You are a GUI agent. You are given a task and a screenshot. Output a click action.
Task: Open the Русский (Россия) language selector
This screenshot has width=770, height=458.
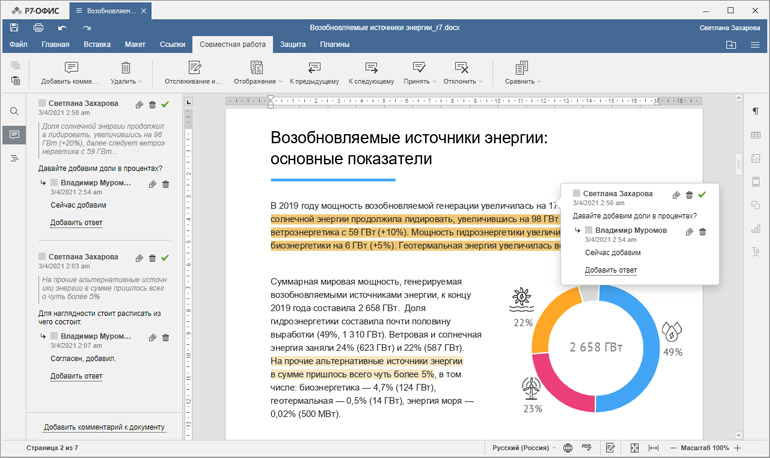click(520, 447)
